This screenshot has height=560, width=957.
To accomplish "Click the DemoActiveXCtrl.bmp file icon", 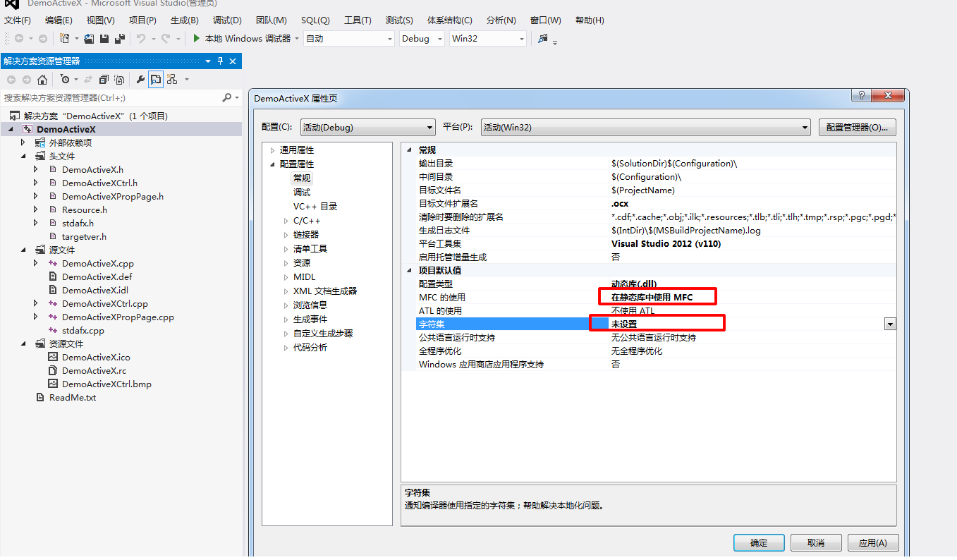I will click(x=52, y=384).
